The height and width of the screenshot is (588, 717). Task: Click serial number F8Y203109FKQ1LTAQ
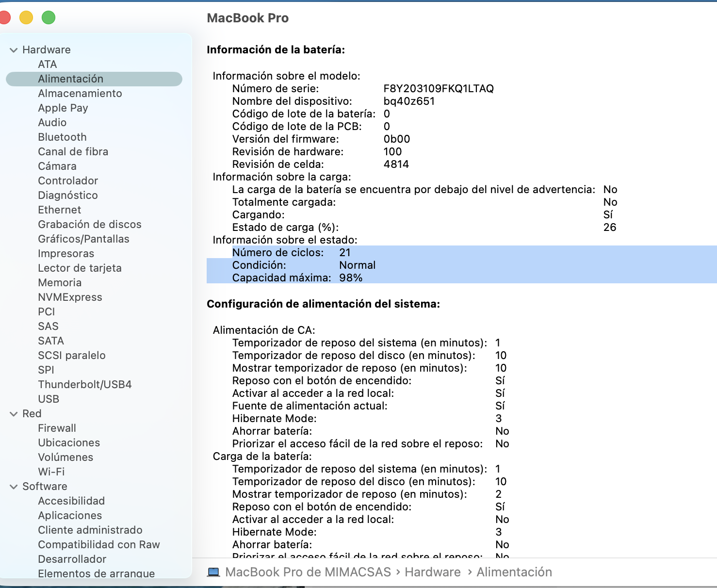[x=439, y=89]
